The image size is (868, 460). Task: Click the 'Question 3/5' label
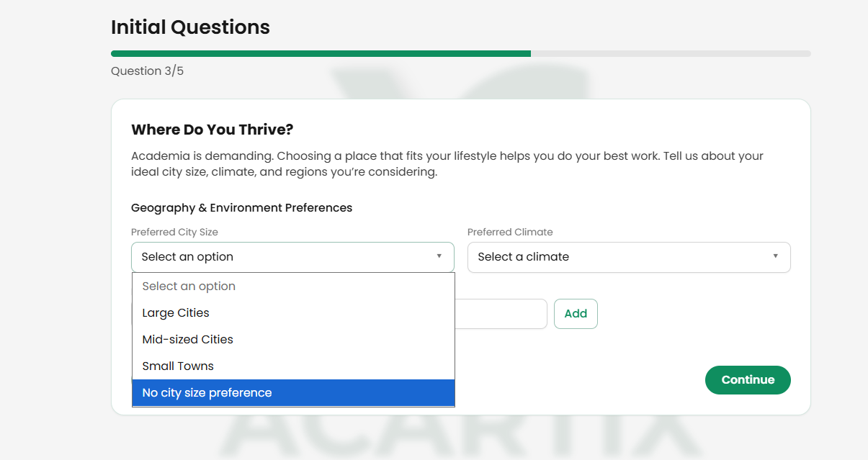pos(147,71)
